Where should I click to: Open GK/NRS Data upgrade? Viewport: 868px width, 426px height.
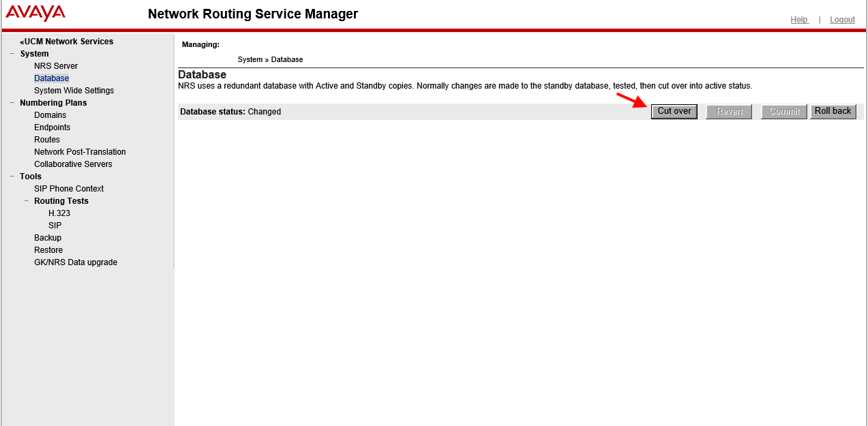click(x=76, y=262)
